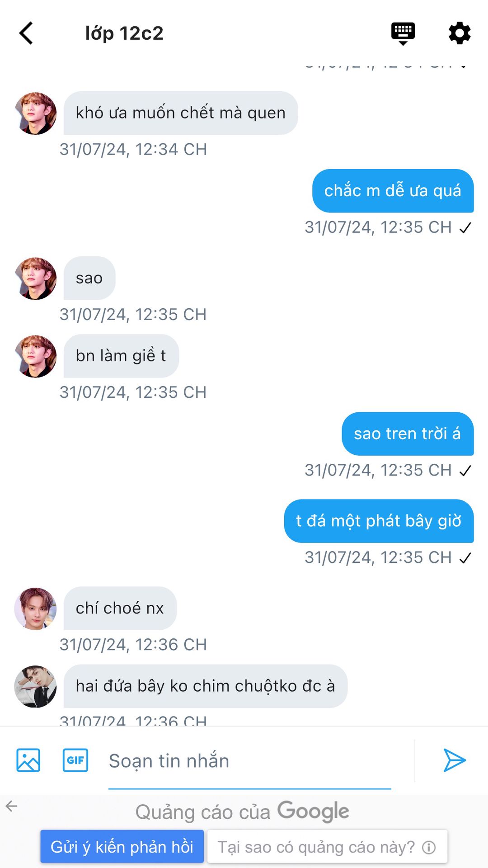Go back using the top-left arrow
Image resolution: width=488 pixels, height=868 pixels.
(26, 33)
